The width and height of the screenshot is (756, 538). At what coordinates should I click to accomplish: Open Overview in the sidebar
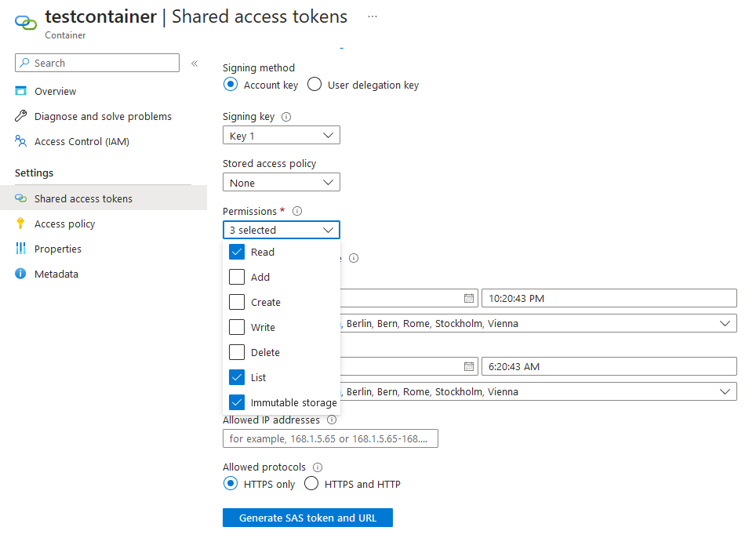pyautogui.click(x=56, y=91)
